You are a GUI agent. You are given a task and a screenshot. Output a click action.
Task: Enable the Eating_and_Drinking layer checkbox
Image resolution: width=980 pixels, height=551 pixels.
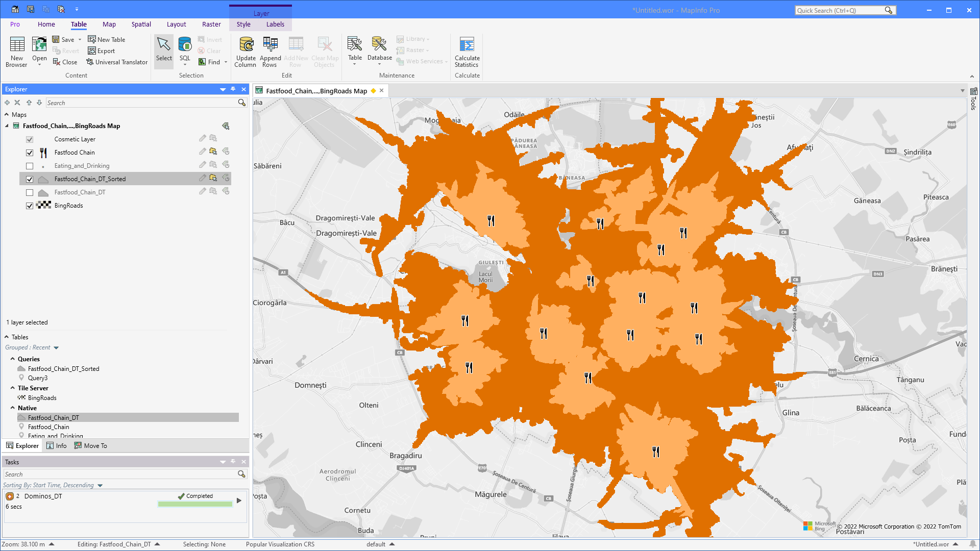point(29,165)
